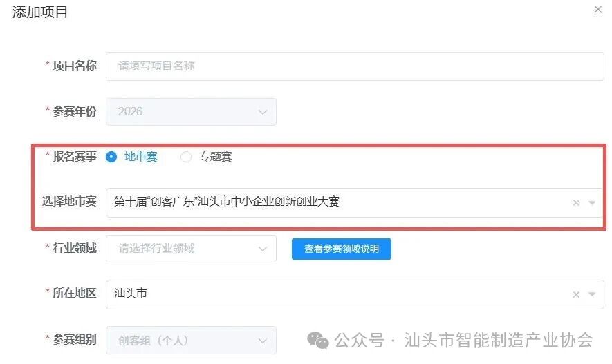Image resolution: width=612 pixels, height=364 pixels.
Task: Click the 添加项目 dialog title
Action: click(40, 12)
